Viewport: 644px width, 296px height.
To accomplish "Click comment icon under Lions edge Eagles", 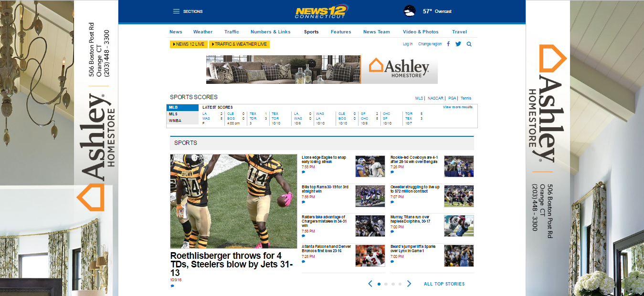I will point(303,172).
